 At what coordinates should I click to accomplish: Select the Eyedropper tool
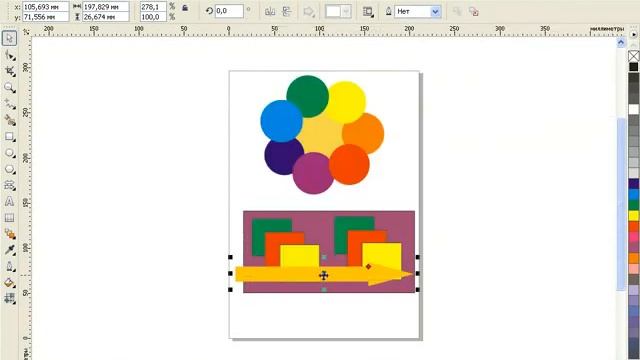[x=9, y=250]
